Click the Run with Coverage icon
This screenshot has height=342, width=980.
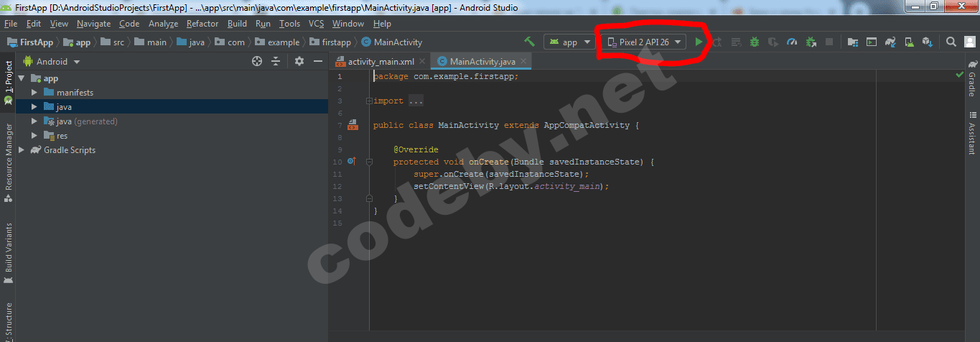pos(773,42)
